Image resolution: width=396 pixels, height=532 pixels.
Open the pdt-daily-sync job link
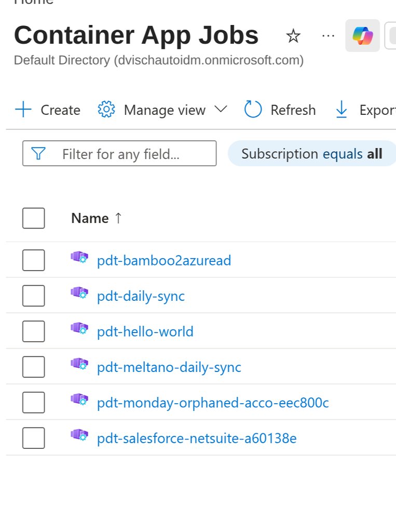tap(141, 297)
